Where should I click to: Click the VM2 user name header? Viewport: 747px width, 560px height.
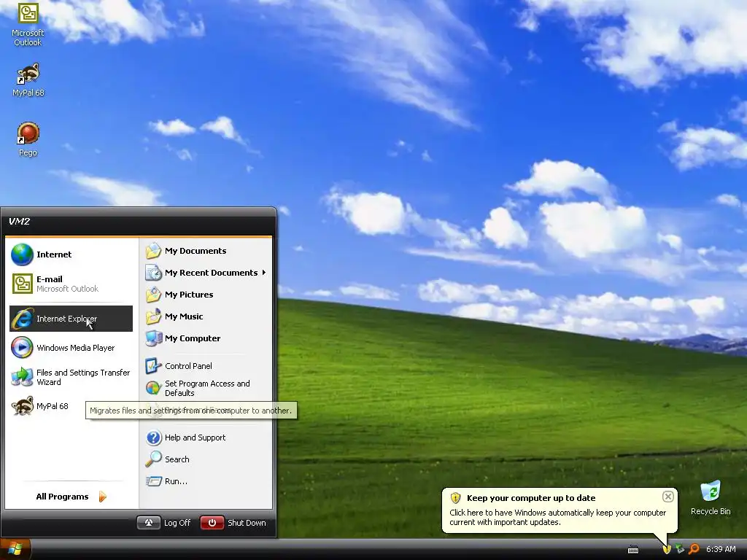pyautogui.click(x=19, y=222)
